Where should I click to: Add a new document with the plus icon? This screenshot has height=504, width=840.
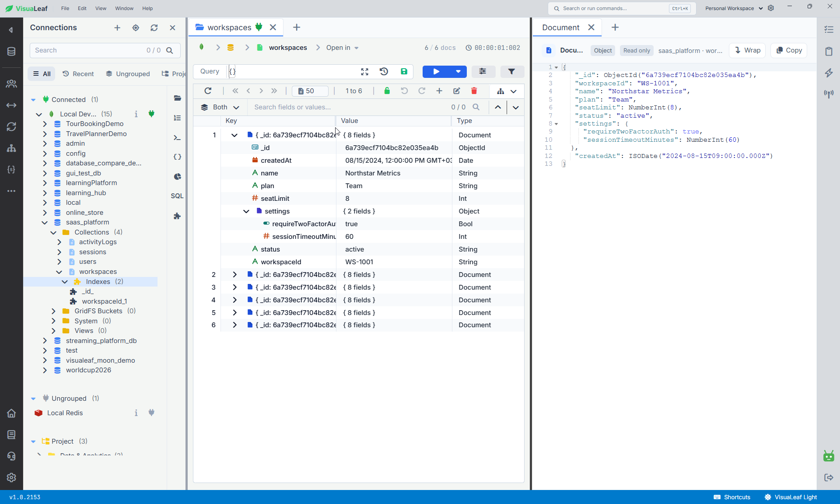(439, 91)
